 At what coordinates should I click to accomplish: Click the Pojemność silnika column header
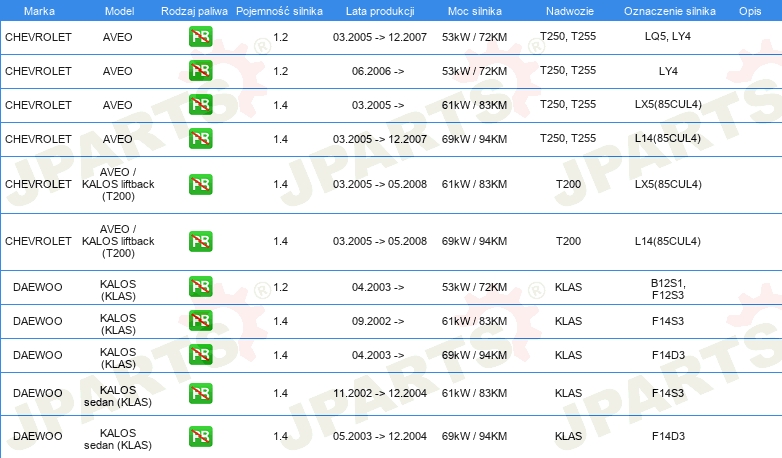[279, 11]
